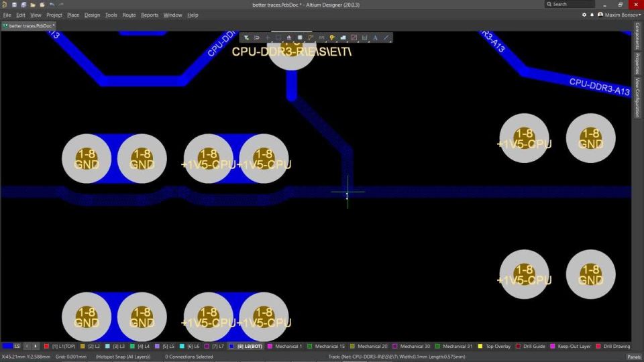Viewport: 644px width, 362px height.
Task: Open the Help menu
Action: 193,15
